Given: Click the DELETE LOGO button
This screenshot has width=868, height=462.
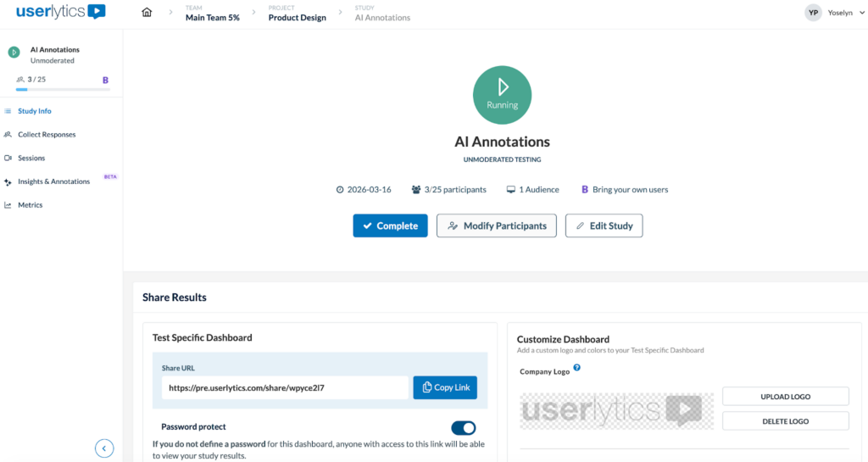Looking at the screenshot, I should tap(786, 421).
